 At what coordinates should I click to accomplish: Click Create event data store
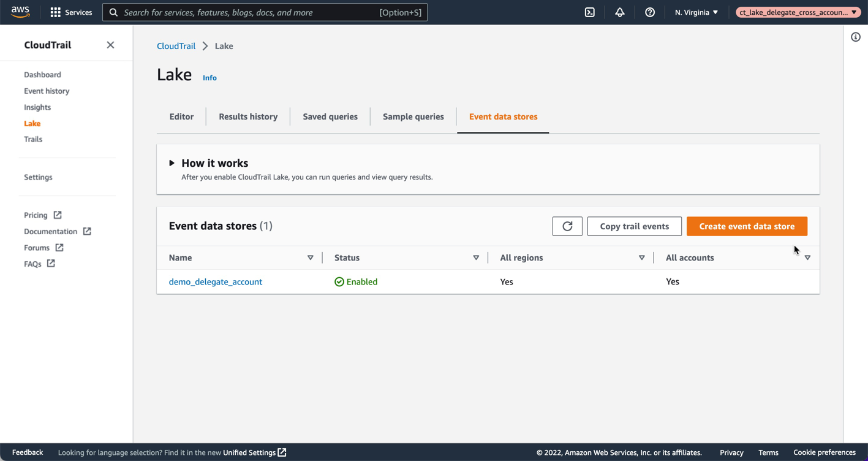(747, 226)
